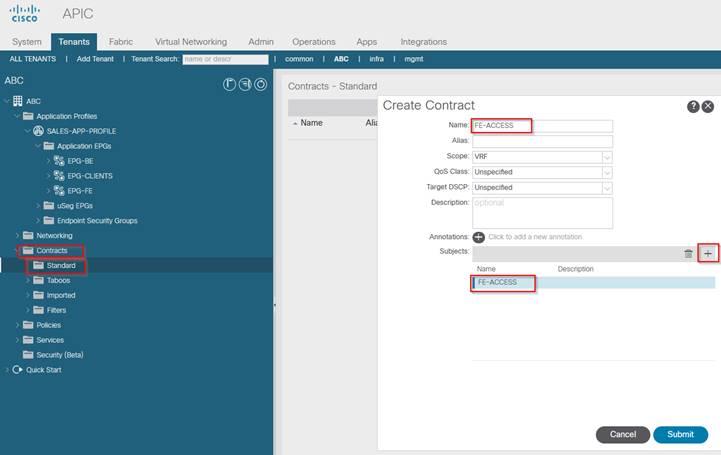721x455 pixels.
Task: Click Quick Start icon
Action: [17, 370]
